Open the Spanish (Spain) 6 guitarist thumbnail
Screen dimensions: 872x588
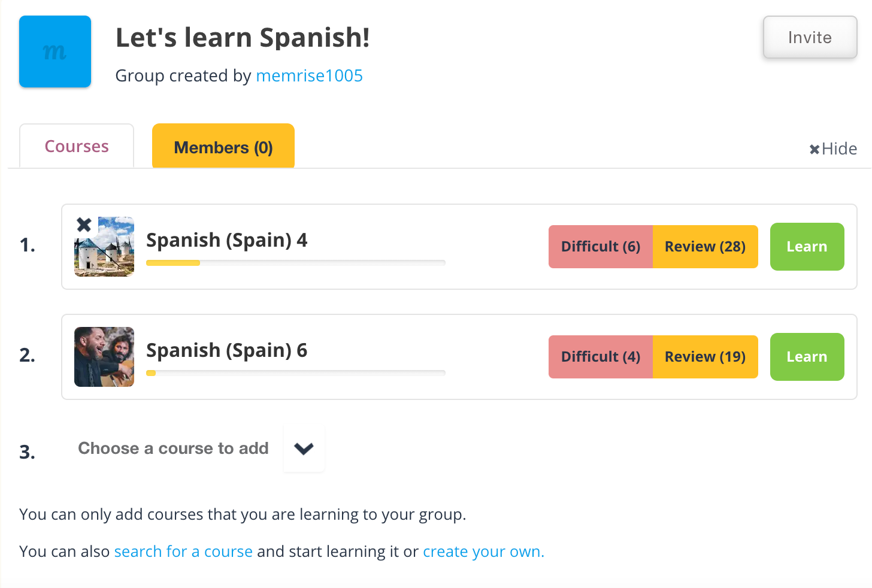104,357
